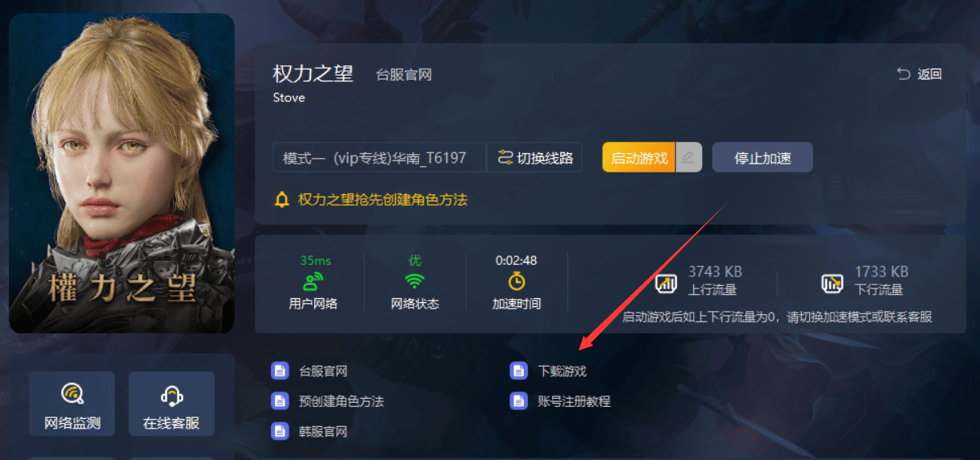
Task: Open 预创建角色方法 guide link
Action: 341,401
